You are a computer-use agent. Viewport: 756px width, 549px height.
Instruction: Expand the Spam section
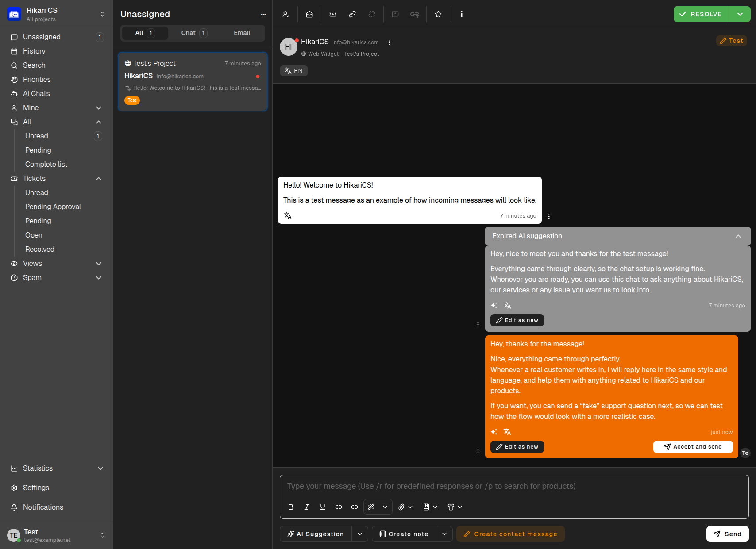tap(57, 278)
